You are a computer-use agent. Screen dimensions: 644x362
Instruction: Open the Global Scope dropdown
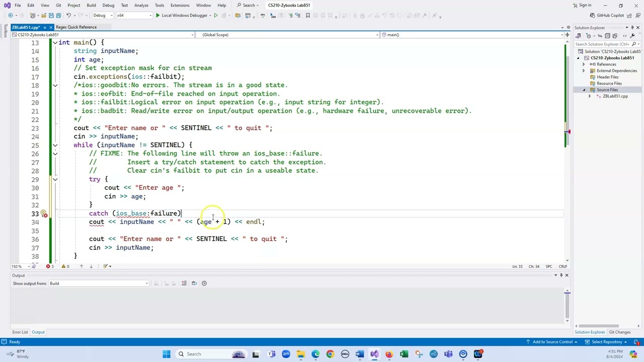click(x=288, y=35)
